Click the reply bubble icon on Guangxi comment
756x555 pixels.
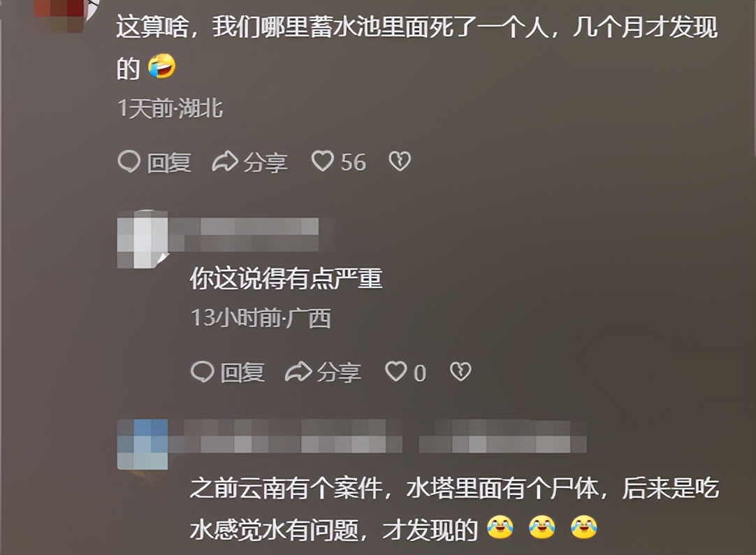(x=202, y=372)
